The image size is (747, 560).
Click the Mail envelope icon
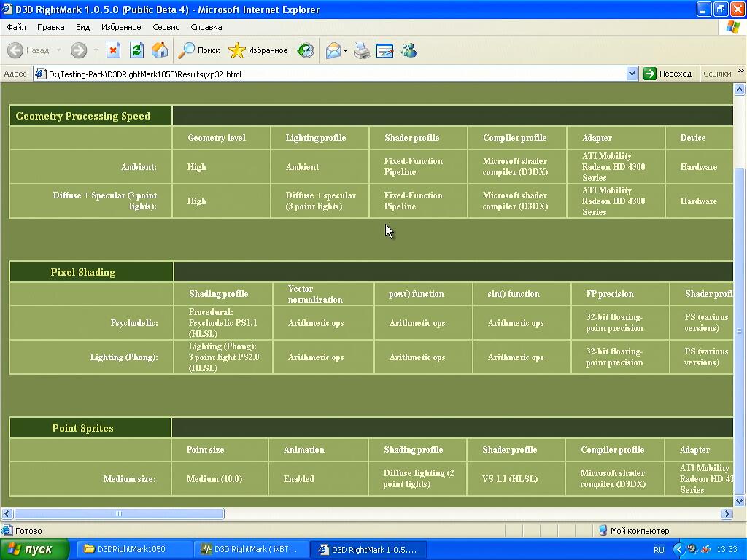point(333,50)
